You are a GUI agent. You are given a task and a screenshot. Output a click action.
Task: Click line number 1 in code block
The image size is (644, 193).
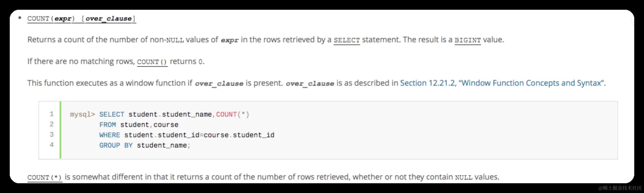[51, 114]
